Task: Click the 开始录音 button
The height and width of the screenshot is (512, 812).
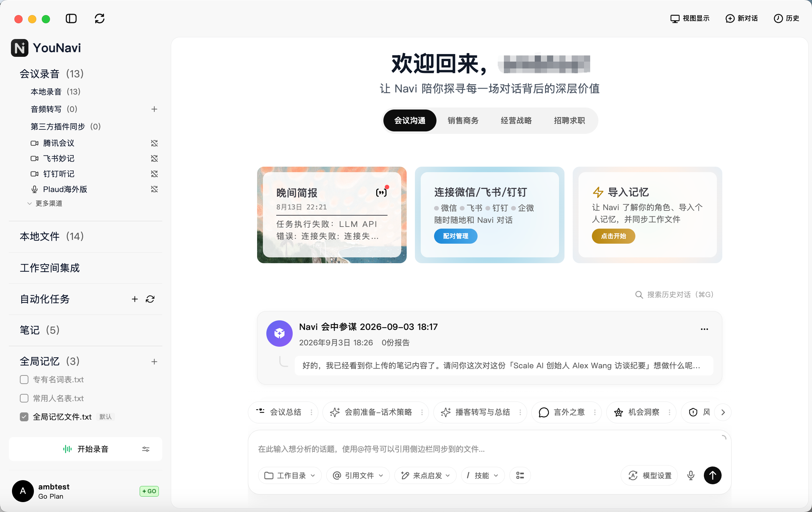Action: 86,449
